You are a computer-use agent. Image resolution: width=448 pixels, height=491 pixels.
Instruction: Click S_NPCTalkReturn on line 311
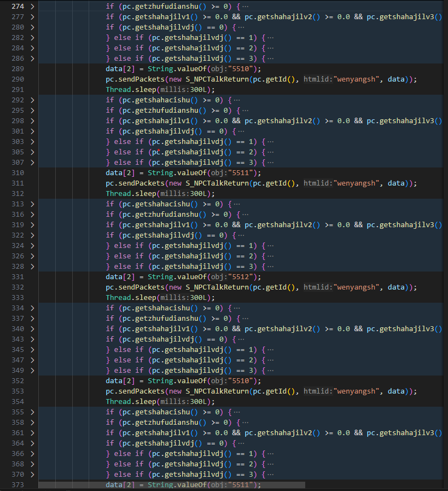pyautogui.click(x=217, y=183)
